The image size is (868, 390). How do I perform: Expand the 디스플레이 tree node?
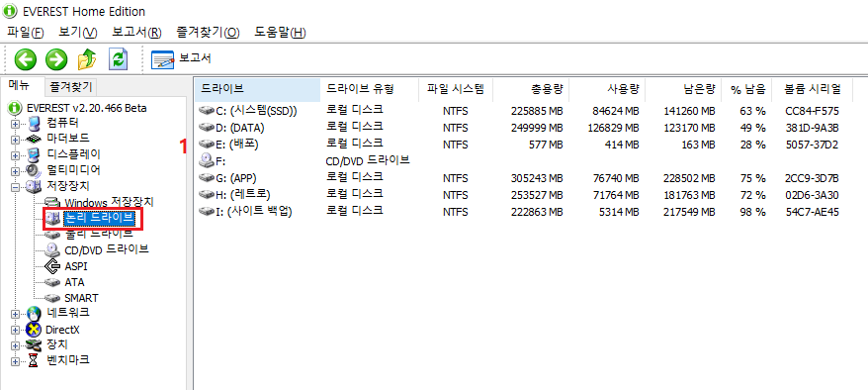click(15, 154)
